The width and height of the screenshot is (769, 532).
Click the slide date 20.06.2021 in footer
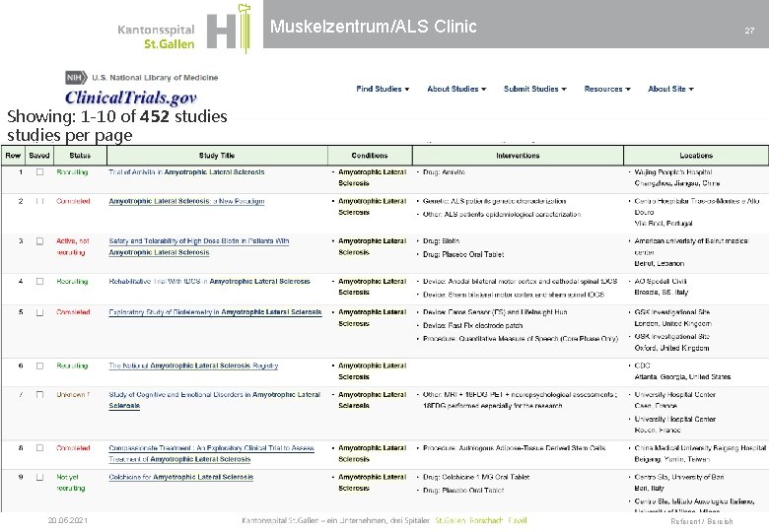(67, 520)
